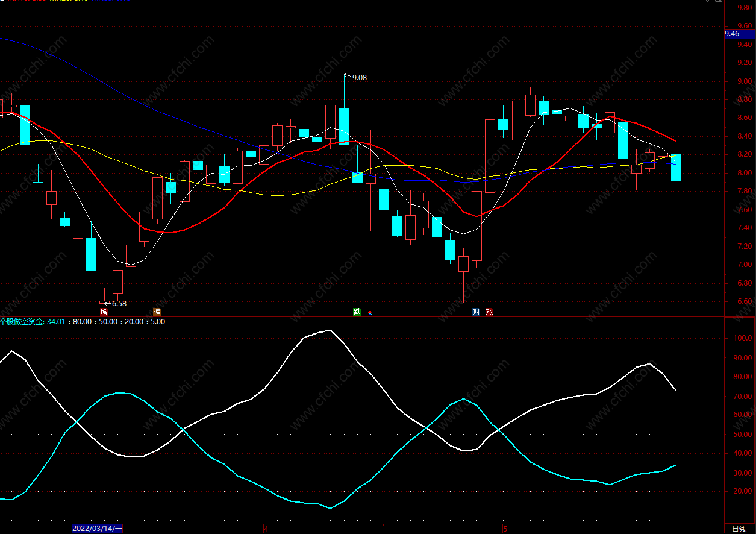Click the 9.46 price tag on axis
756x534 pixels.
point(739,34)
